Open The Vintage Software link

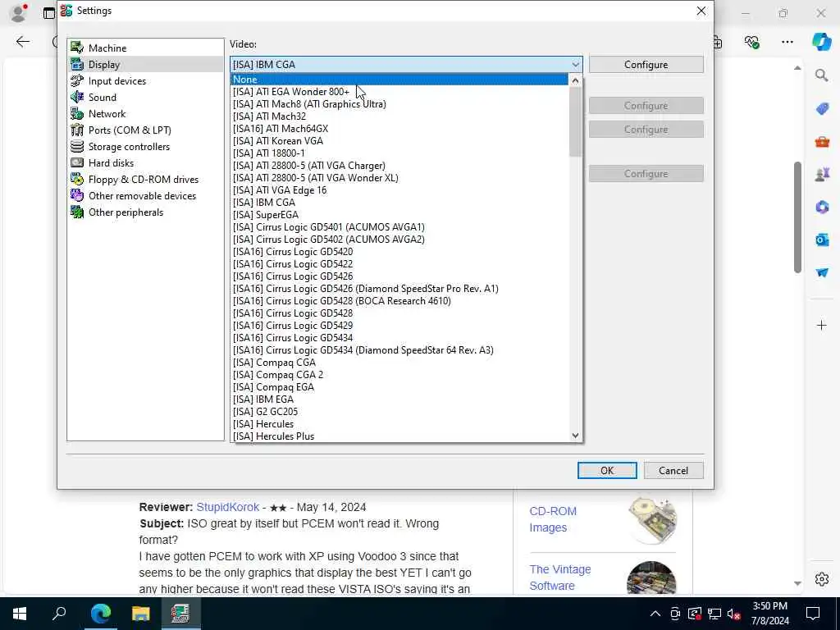tap(559, 577)
